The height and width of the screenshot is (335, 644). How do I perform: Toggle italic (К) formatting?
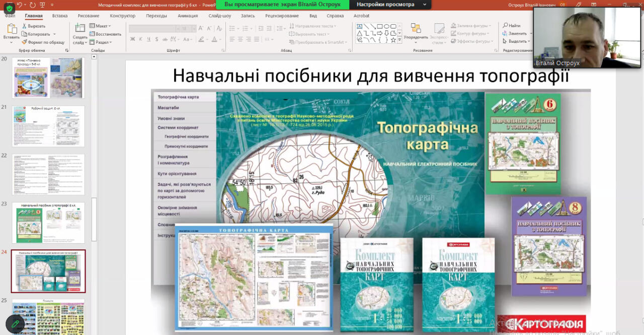click(140, 39)
